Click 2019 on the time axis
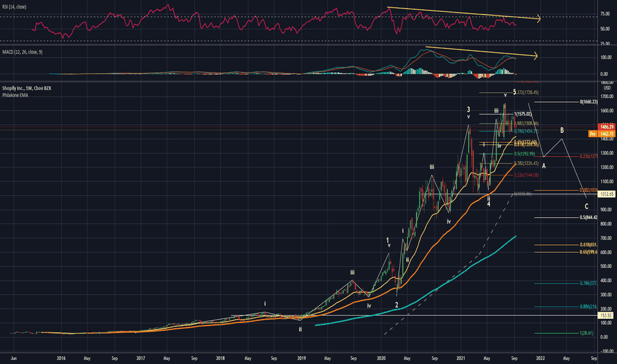This screenshot has height=364, width=617. tap(301, 358)
